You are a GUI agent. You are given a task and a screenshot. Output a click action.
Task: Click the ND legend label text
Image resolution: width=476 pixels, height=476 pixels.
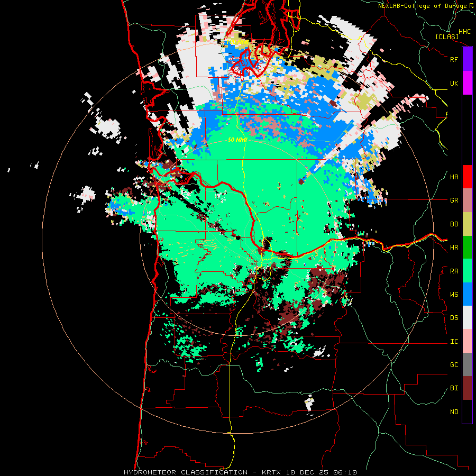(x=454, y=412)
